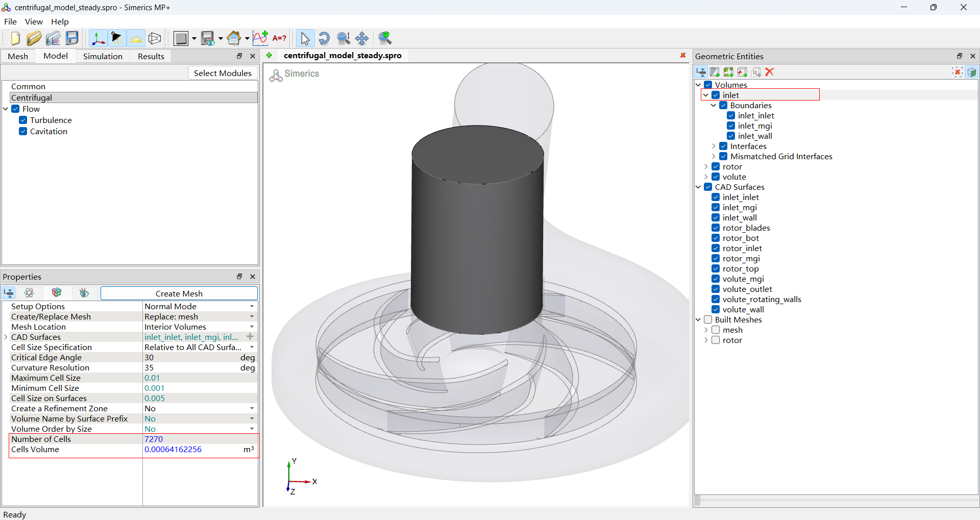The image size is (980, 520).
Task: Select the pan move tool
Action: tap(362, 38)
